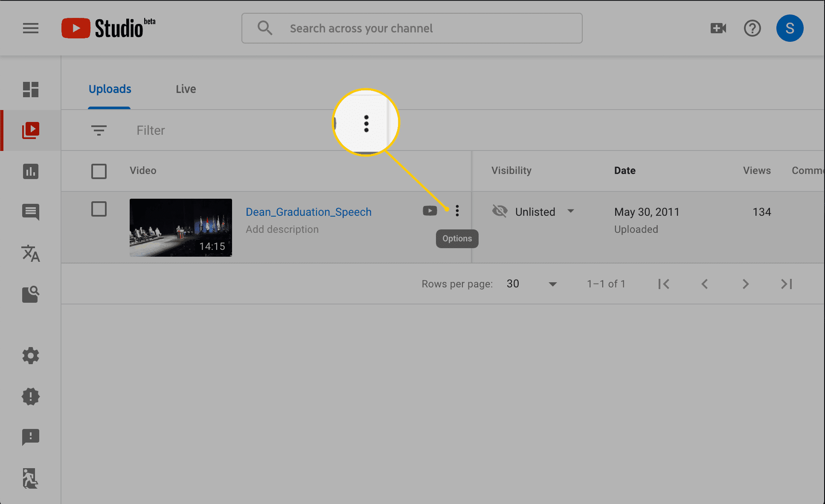
Task: Click Add description text button
Action: pos(282,229)
